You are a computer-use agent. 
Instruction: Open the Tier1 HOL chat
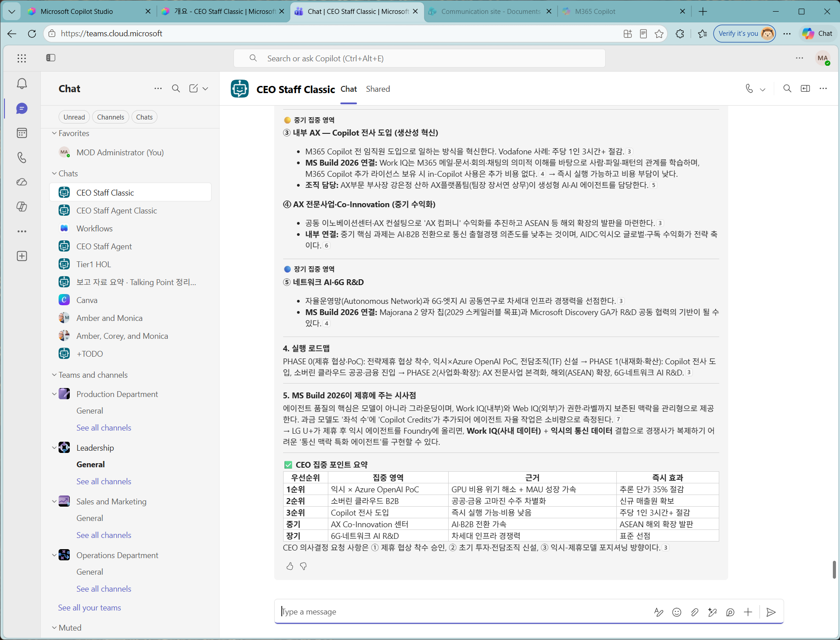(x=130, y=265)
